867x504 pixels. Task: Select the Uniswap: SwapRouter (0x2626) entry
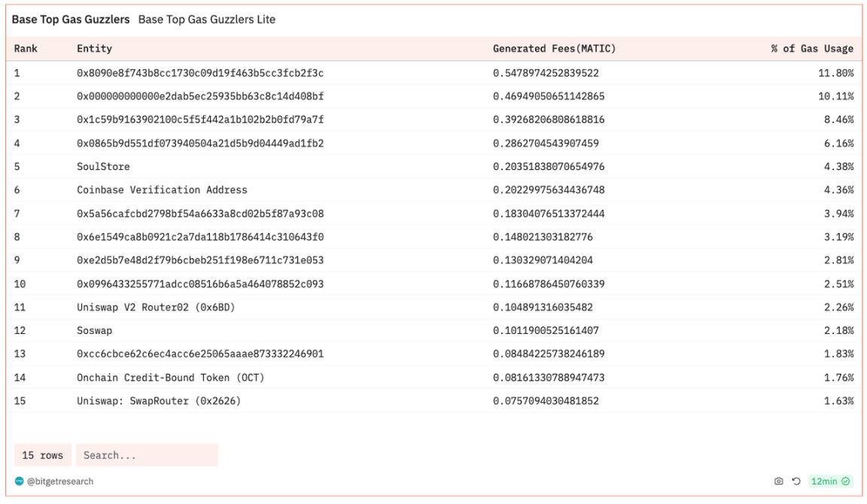[x=159, y=401]
